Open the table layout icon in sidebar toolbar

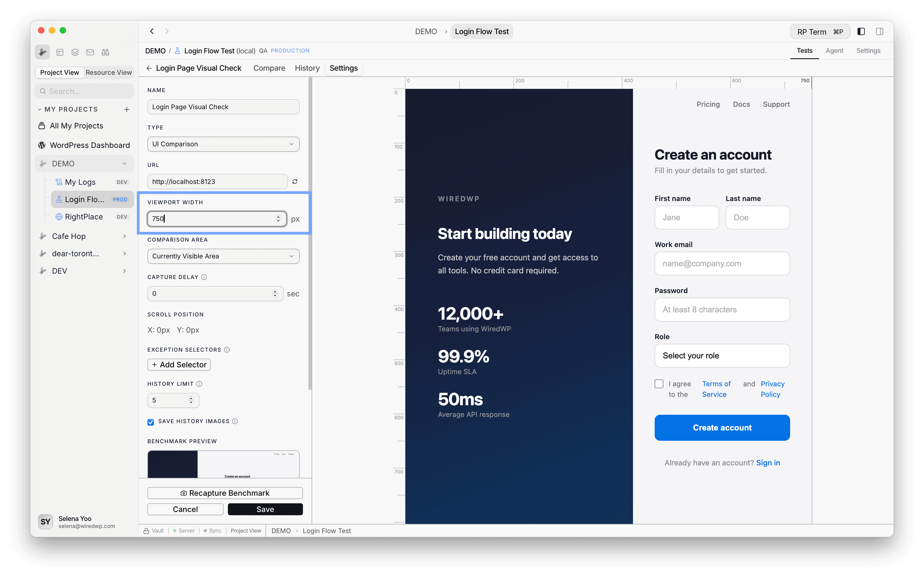(x=60, y=52)
